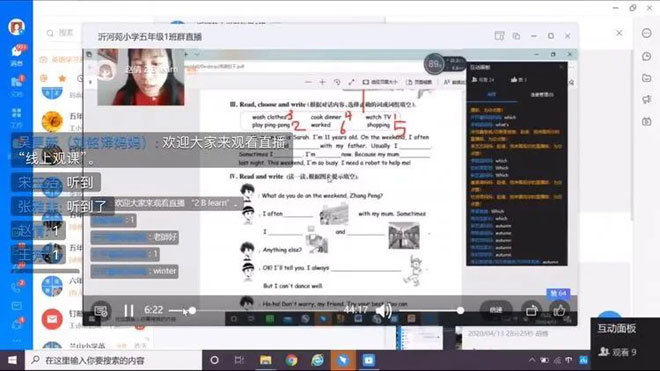The width and height of the screenshot is (660, 371).
Task: Expand the system tray hidden icons chevron
Action: coord(532,360)
